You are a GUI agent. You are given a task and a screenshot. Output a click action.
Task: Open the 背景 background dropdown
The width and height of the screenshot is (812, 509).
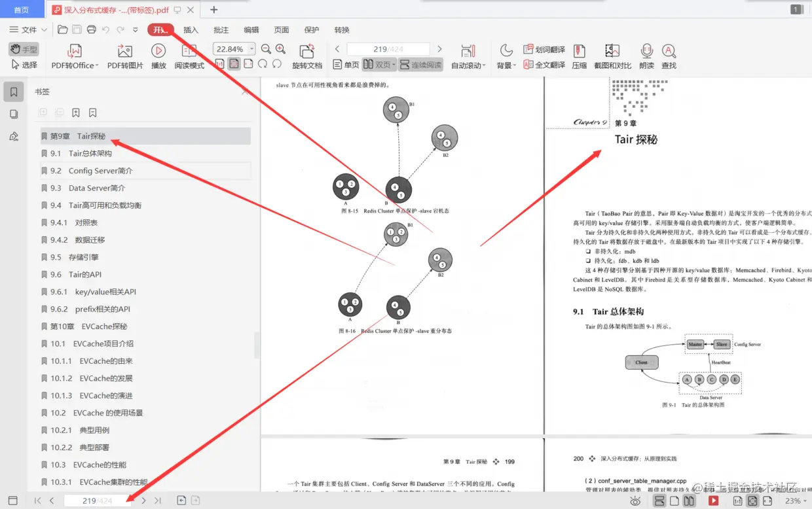tap(506, 57)
